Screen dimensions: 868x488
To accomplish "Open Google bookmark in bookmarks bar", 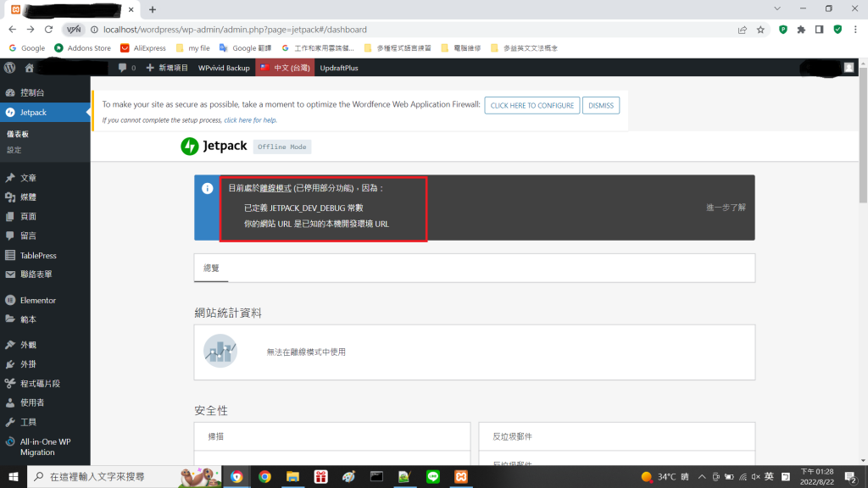I will coord(27,48).
